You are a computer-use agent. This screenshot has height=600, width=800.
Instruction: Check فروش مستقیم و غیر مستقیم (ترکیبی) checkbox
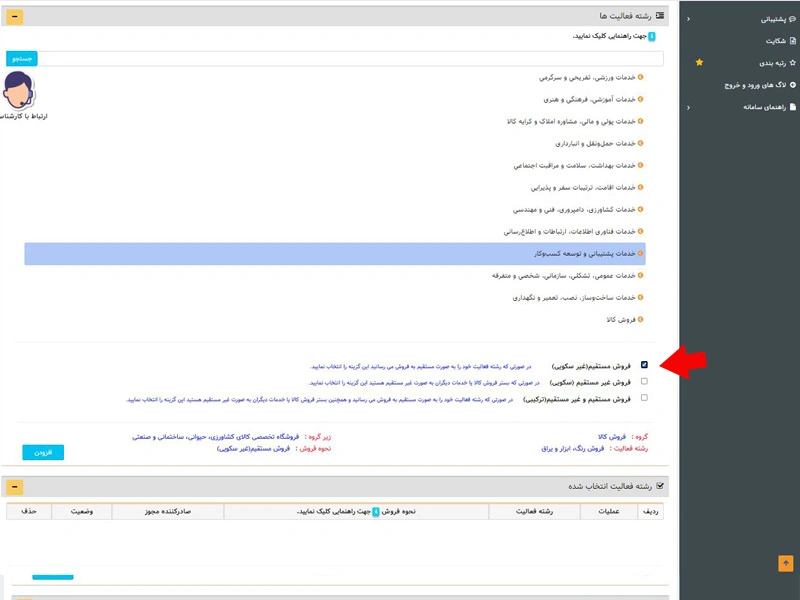pos(644,397)
